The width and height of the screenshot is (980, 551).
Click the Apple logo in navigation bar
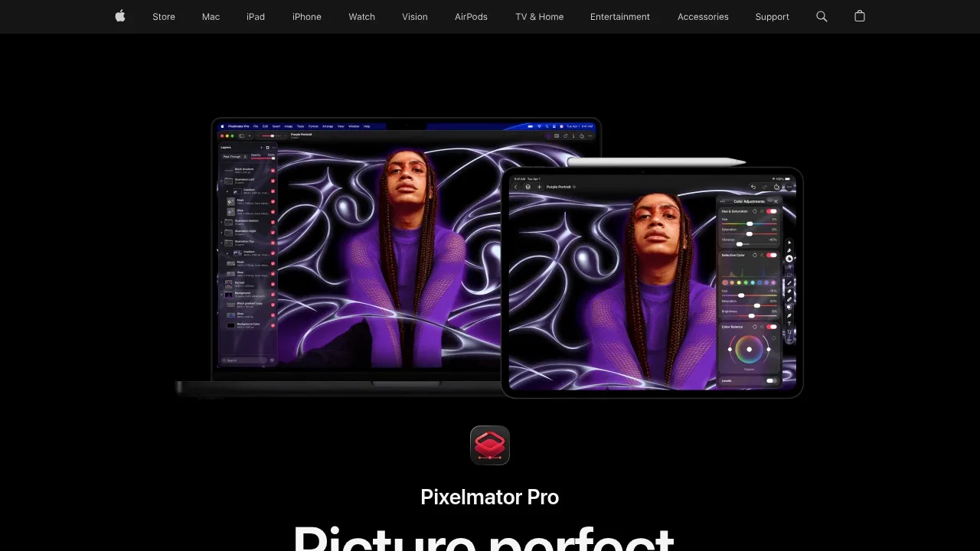click(120, 16)
